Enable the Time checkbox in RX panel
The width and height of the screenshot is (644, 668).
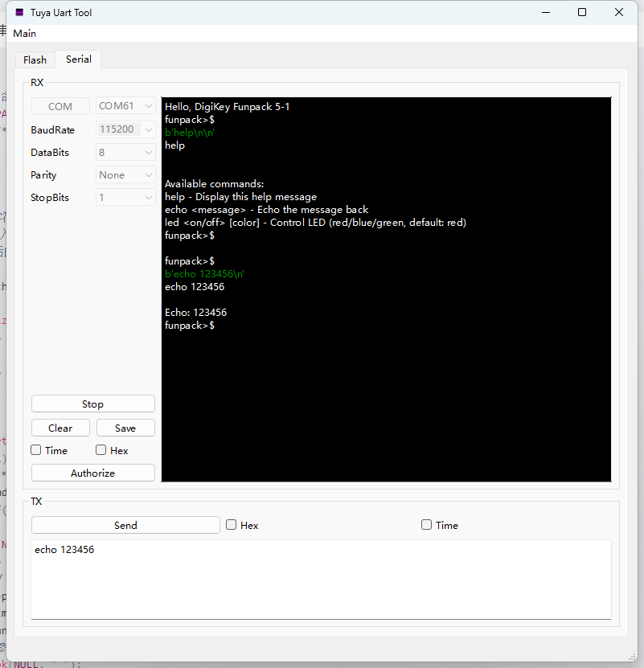[36, 450]
